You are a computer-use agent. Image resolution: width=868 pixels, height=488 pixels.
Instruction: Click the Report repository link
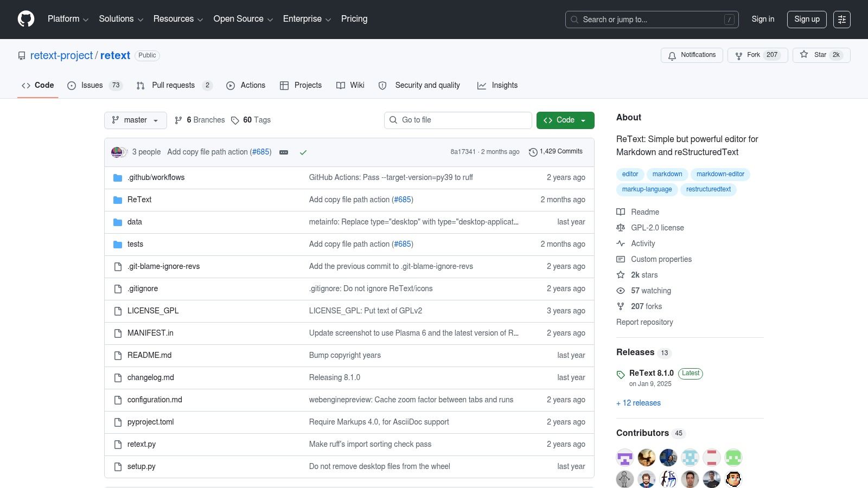click(x=644, y=322)
